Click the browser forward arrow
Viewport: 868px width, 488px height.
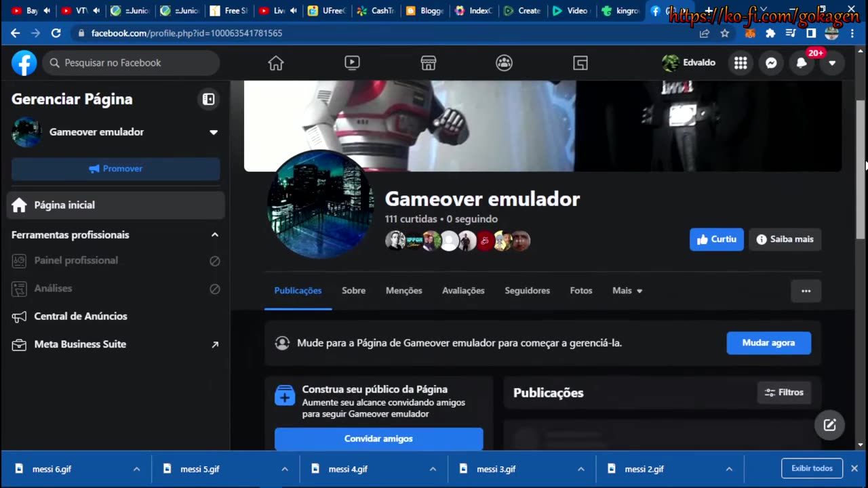click(35, 33)
